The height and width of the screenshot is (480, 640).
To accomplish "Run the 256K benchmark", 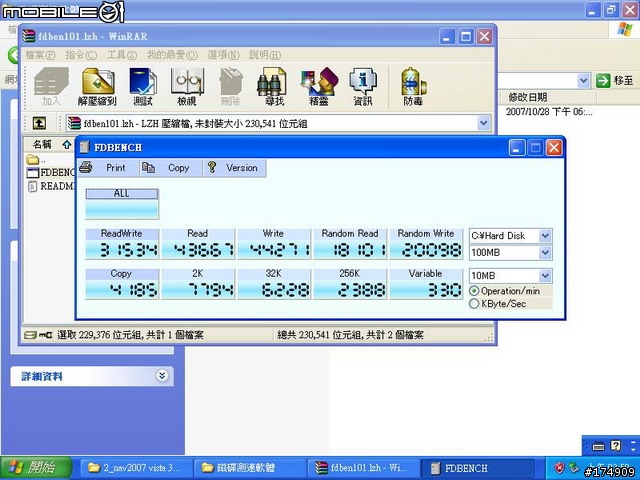I will pos(350,284).
